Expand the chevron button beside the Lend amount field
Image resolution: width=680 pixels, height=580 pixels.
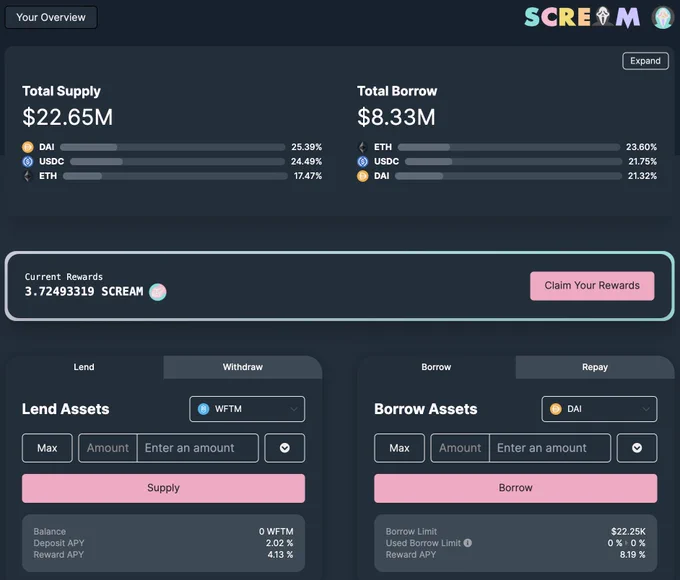coord(284,448)
